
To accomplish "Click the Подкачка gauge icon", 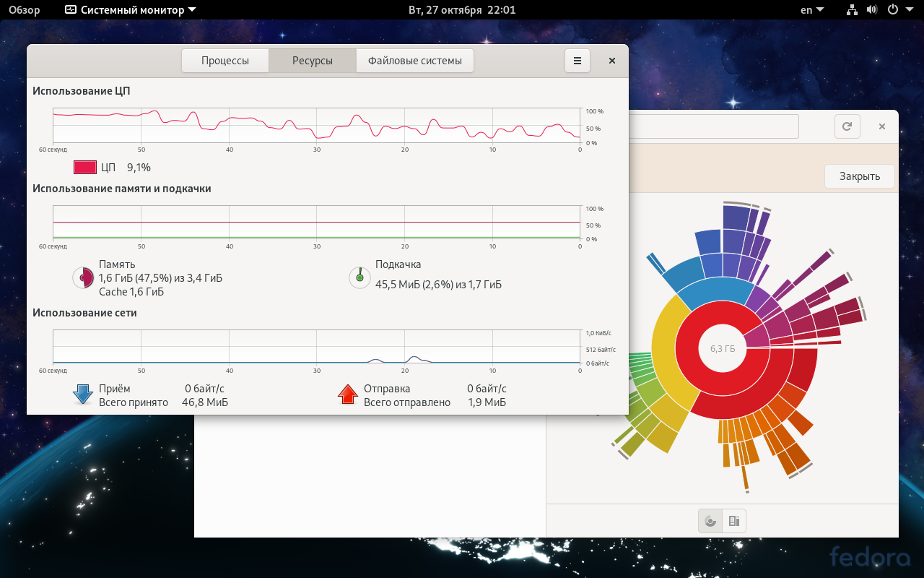I will coord(359,277).
